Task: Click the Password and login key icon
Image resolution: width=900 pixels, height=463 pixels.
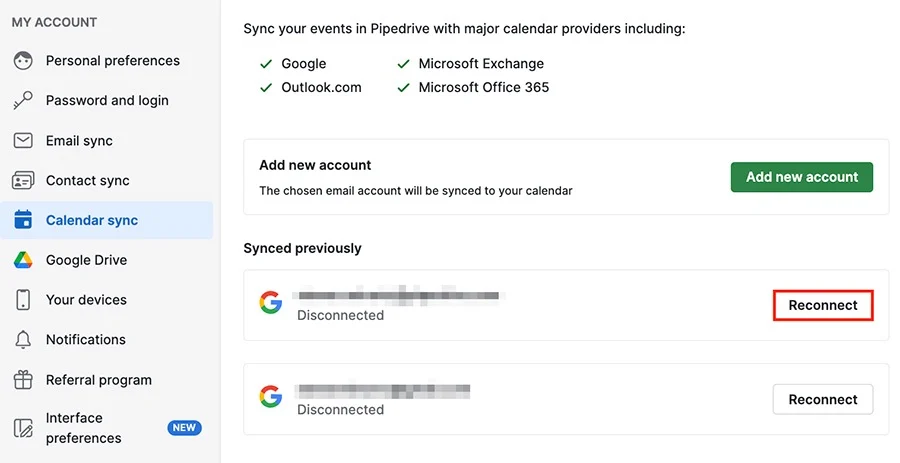Action: [x=23, y=100]
